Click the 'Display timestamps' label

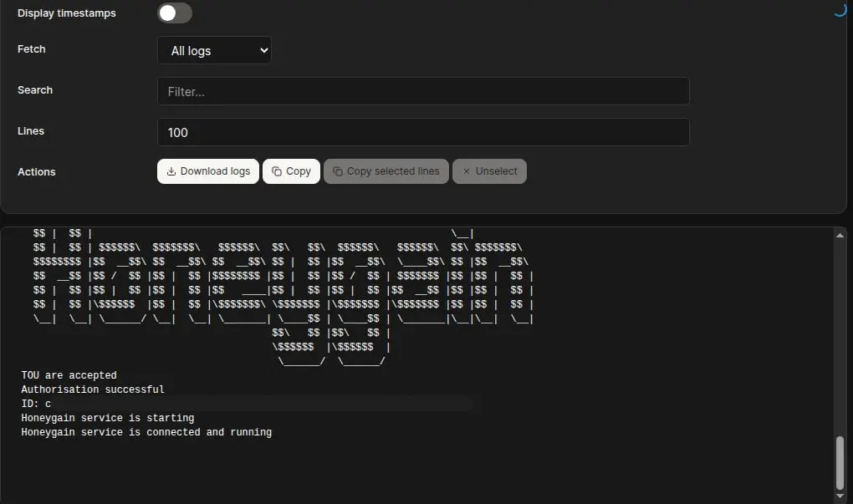(66, 13)
